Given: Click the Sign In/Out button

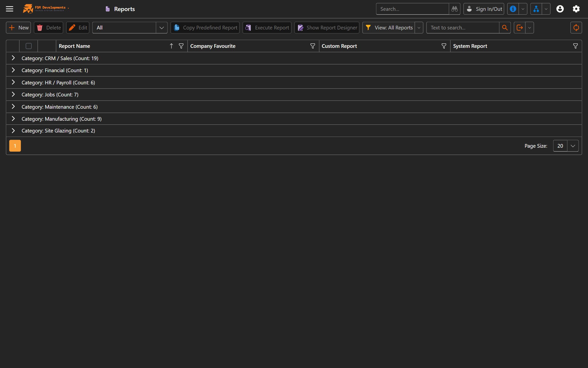Looking at the screenshot, I should point(484,9).
